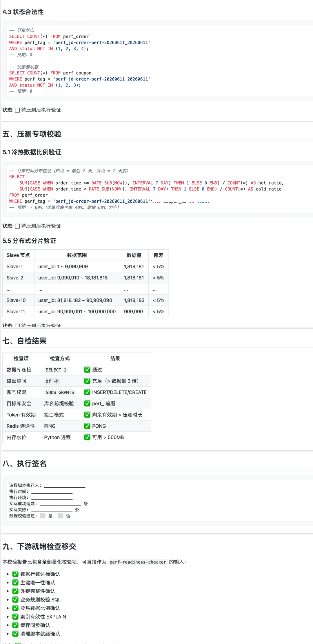The height and width of the screenshot is (644, 313).
Task: Click the green check beside perf_ 前缀
Action: pos(87,403)
